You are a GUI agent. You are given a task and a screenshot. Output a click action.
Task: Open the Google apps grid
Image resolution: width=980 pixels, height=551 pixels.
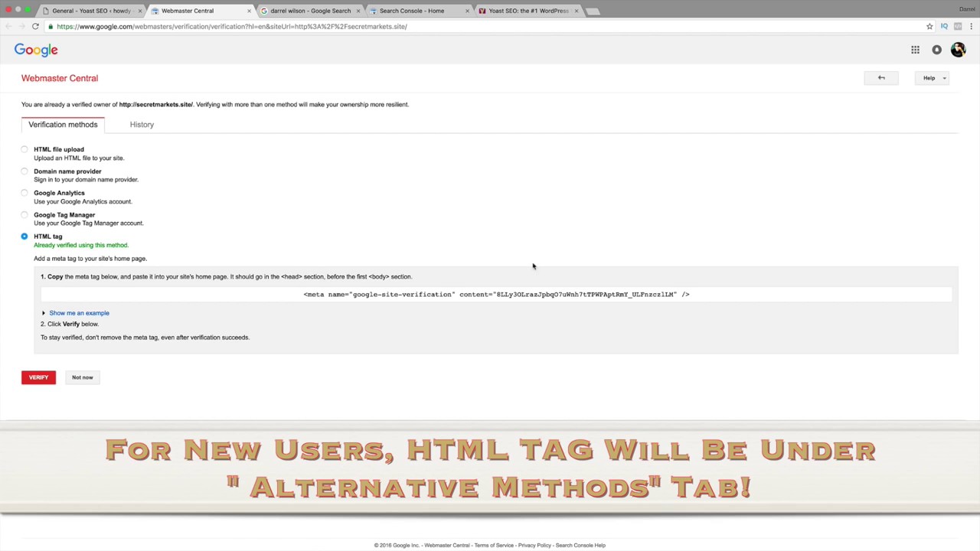[915, 50]
